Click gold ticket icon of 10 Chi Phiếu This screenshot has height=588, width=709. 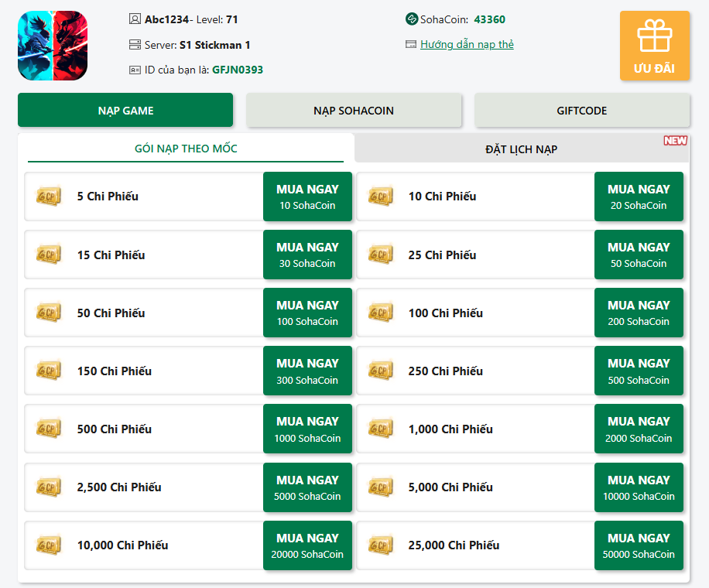(x=380, y=197)
